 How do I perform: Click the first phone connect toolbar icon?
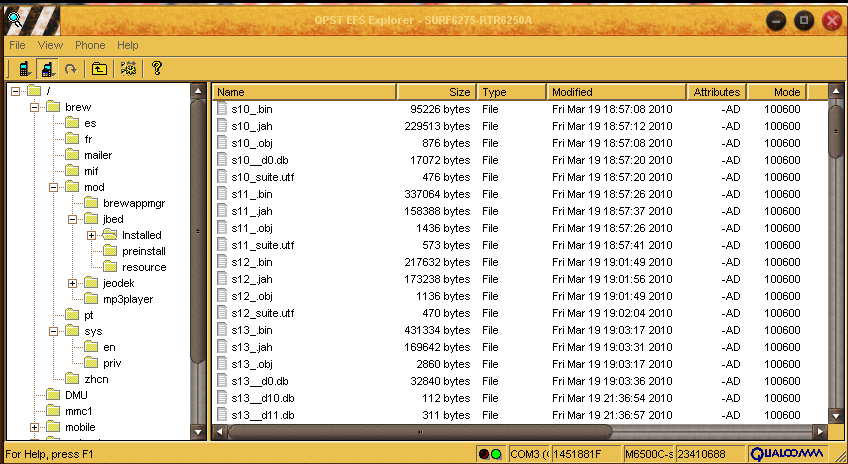[24, 69]
